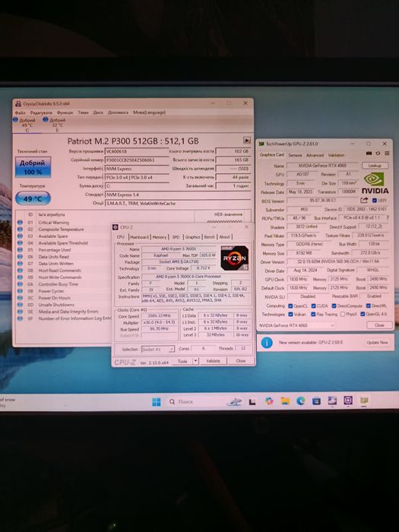Open the Windows Start button
Screen dimensions: 399x532
pos(157,402)
